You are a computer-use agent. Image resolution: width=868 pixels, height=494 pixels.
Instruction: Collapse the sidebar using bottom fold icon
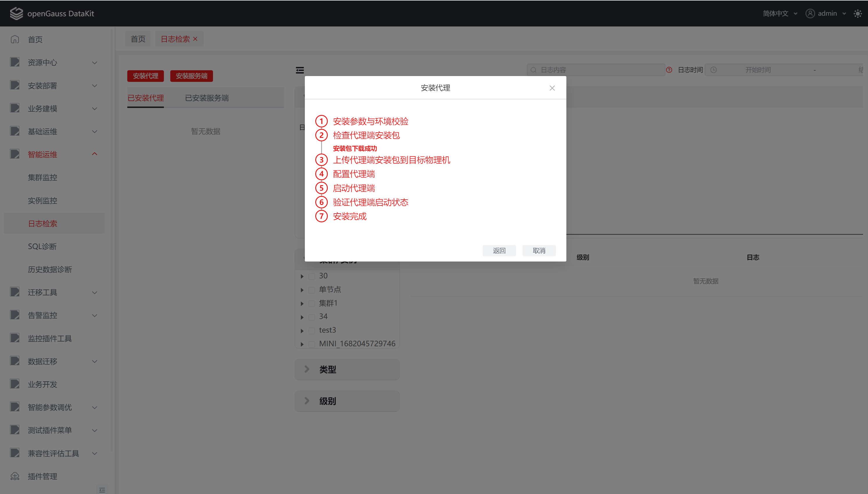pyautogui.click(x=102, y=490)
